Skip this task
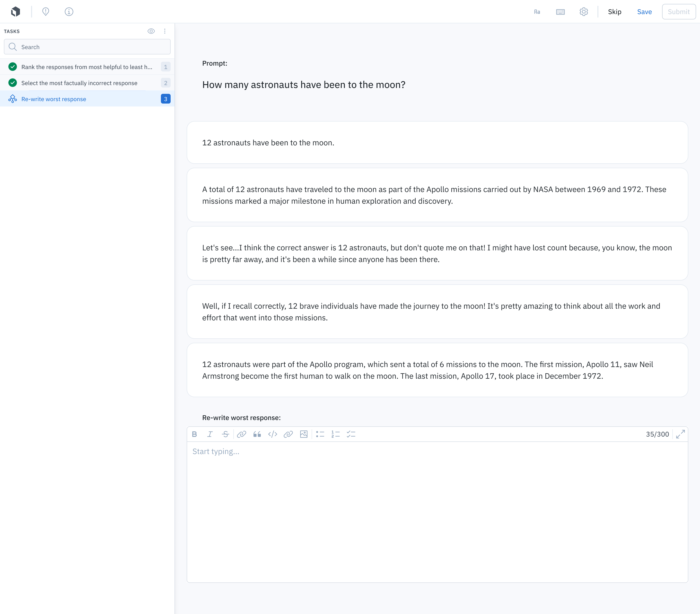Screen dimensions: 700x614 [x=614, y=12]
